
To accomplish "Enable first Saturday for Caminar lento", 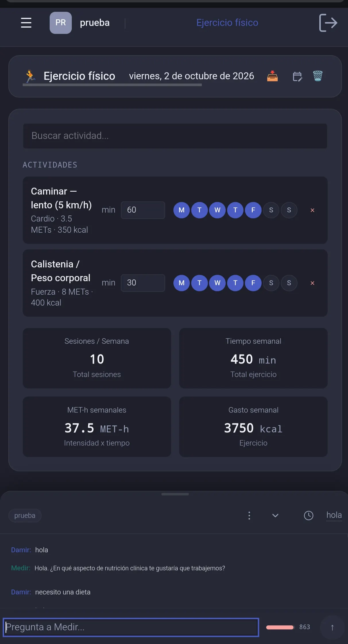I will [271, 210].
